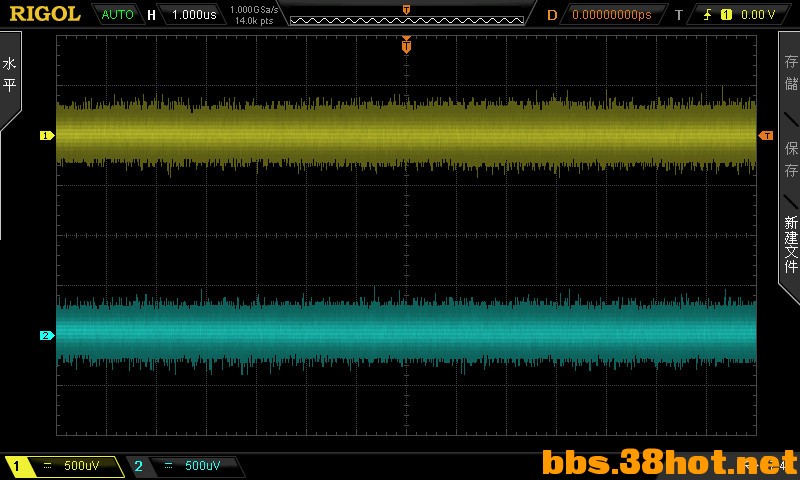
Task: Select the channel 1 label at bottom
Action: [16, 466]
